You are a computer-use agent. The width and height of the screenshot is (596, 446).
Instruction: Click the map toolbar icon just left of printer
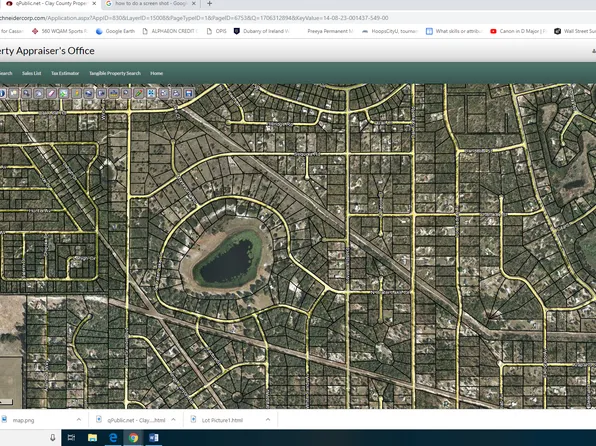[x=164, y=93]
